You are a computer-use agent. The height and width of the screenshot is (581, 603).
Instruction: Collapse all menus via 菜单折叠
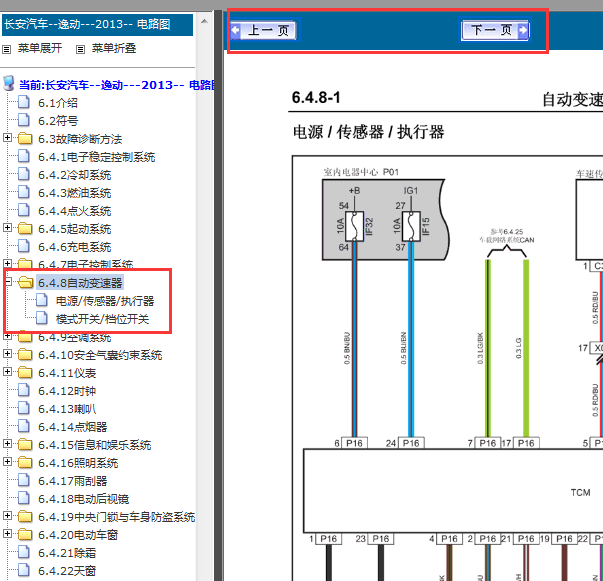tap(114, 48)
